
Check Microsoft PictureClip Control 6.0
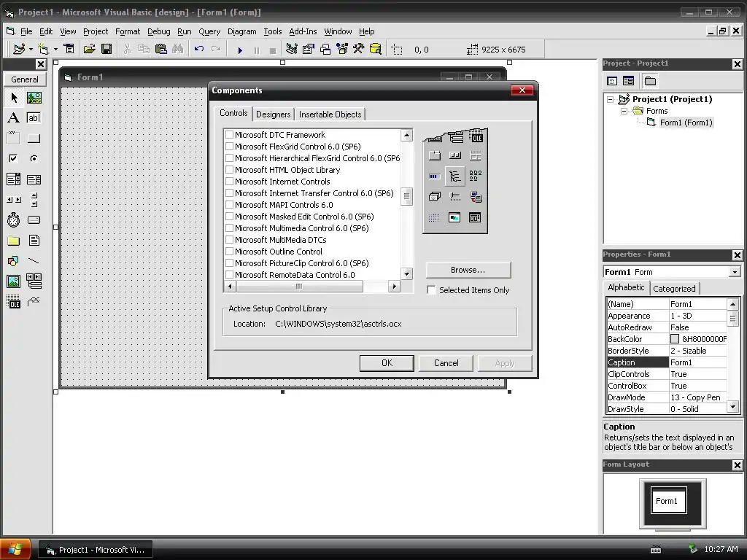point(229,262)
